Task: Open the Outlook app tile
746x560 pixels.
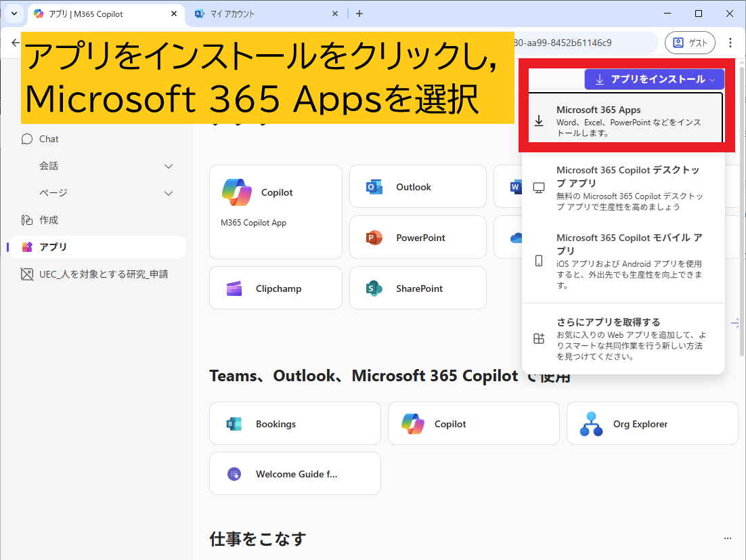Action: 418,187
